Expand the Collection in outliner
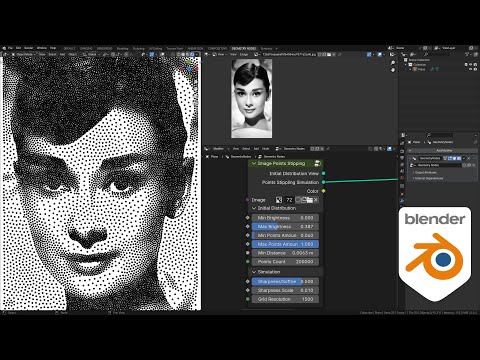The width and height of the screenshot is (480, 360). click(406, 64)
